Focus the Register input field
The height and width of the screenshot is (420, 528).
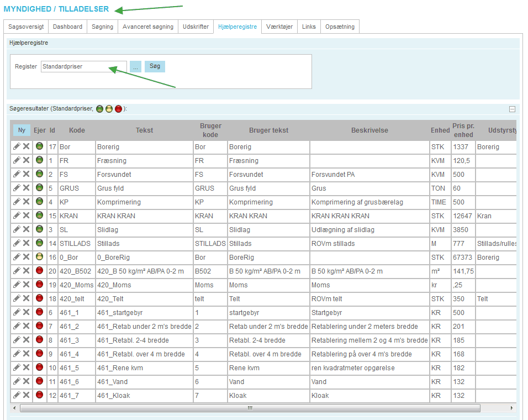point(83,66)
